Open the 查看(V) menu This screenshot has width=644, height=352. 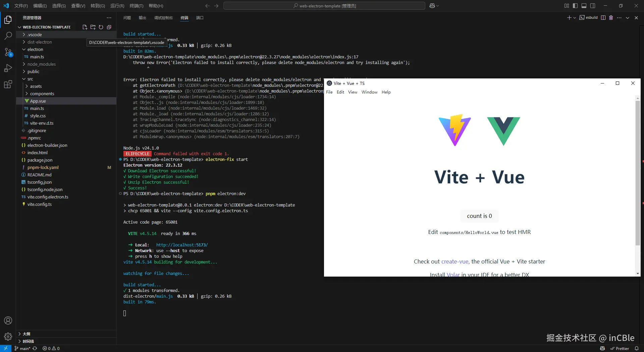pyautogui.click(x=78, y=6)
